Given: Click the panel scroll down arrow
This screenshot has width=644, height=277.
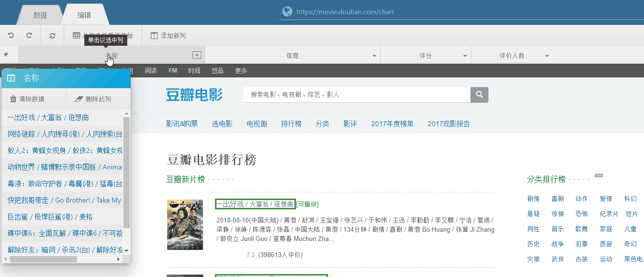Looking at the screenshot, I should click(127, 251).
